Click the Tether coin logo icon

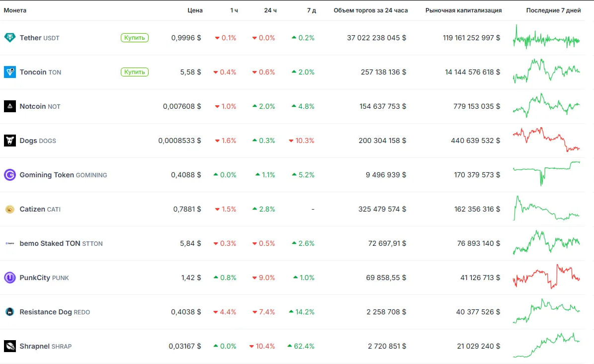pos(10,37)
